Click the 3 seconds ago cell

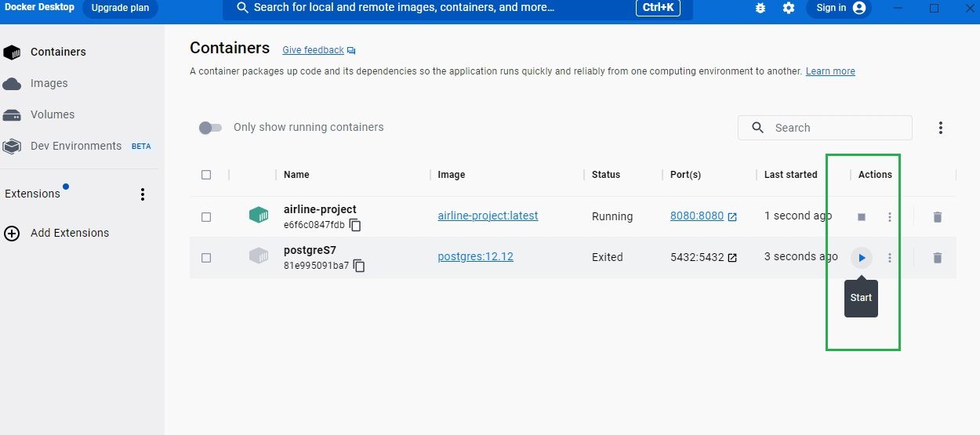tap(801, 256)
